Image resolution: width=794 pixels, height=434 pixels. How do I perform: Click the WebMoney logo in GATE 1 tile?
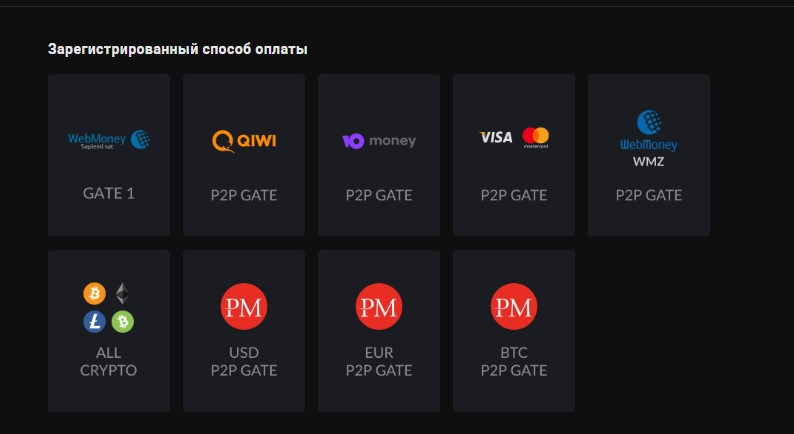[109, 141]
